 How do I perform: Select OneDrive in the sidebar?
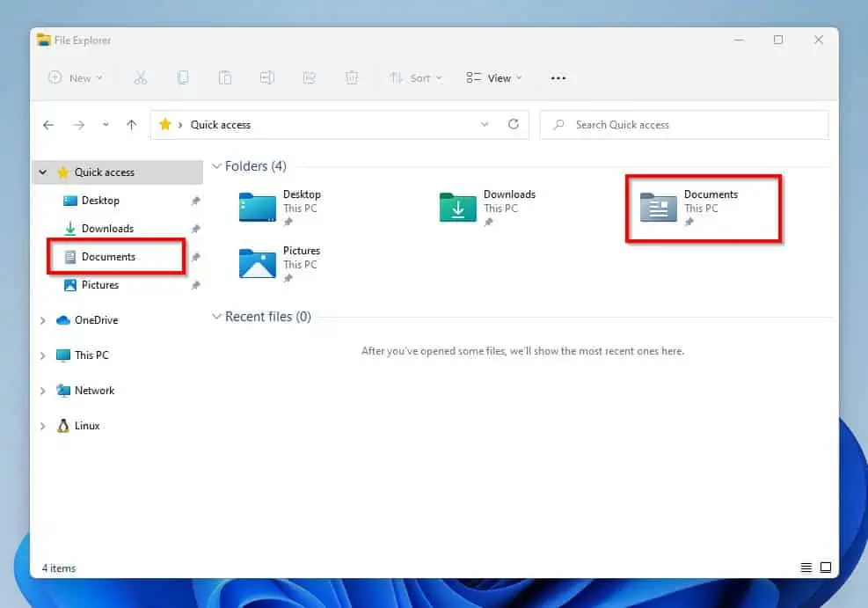pyautogui.click(x=97, y=320)
